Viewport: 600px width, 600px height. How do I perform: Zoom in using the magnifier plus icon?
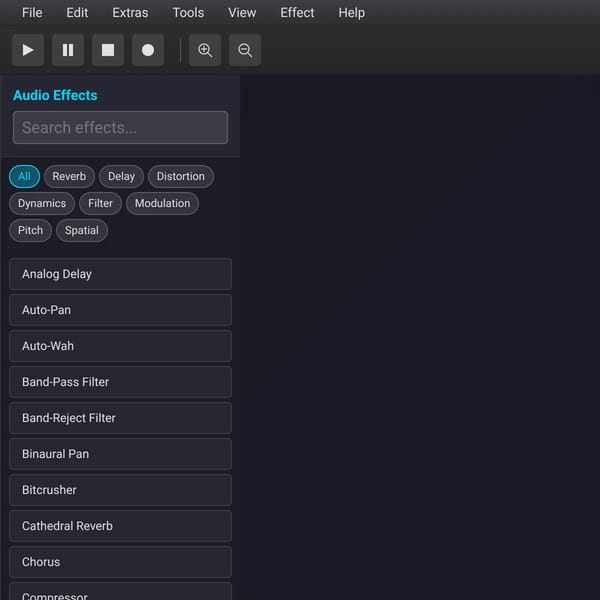(x=205, y=50)
